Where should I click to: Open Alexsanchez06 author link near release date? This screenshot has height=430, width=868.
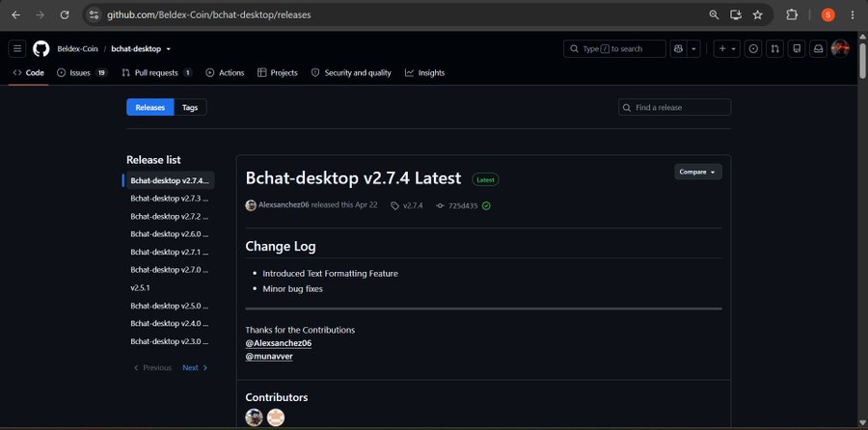pos(284,204)
